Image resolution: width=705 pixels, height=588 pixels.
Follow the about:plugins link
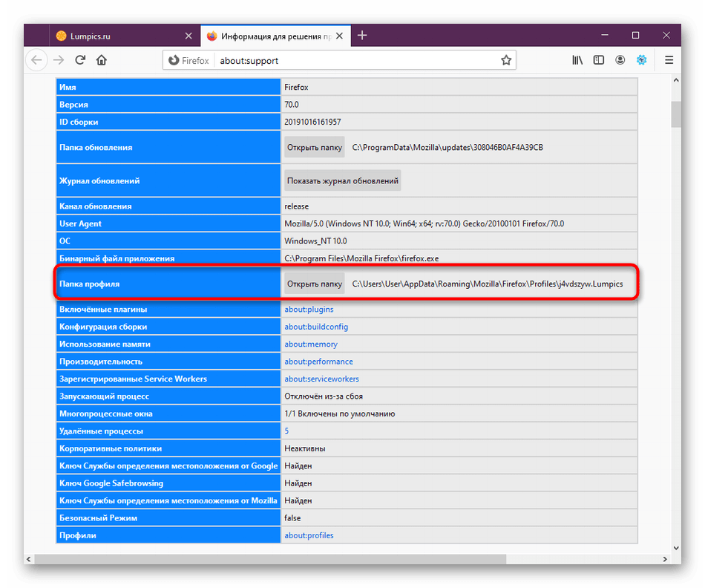point(309,309)
